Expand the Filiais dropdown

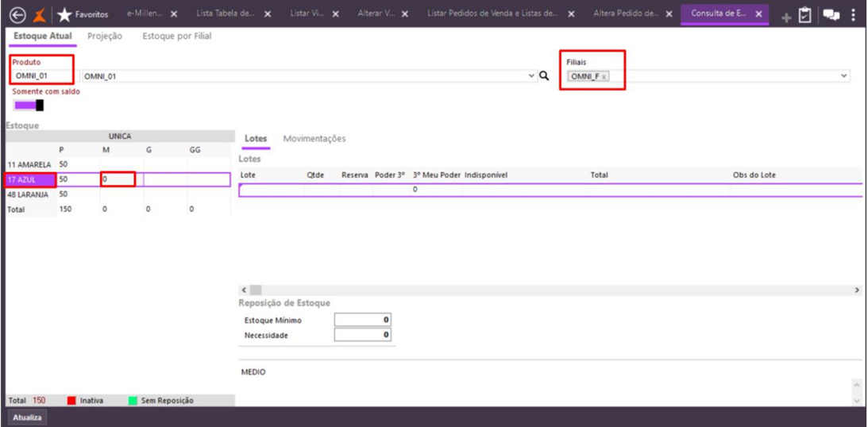coord(844,75)
